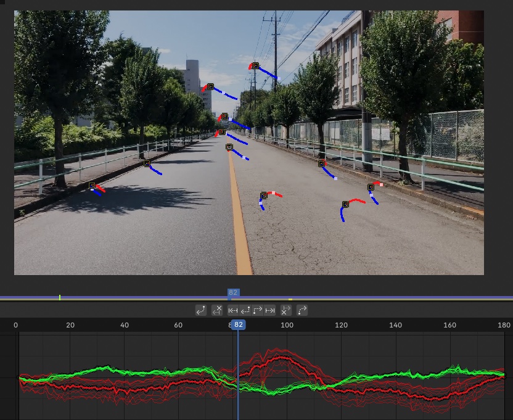Click the 82 frame indicator on cache line

(233, 292)
